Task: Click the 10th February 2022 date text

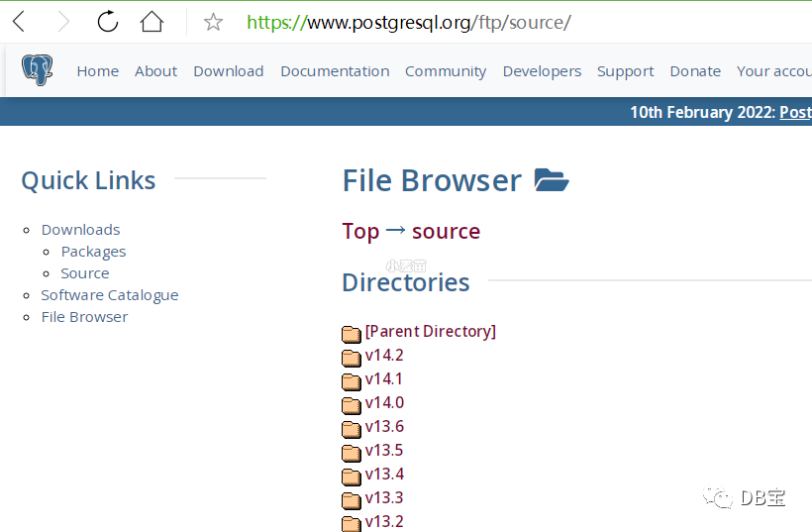Action: point(703,112)
